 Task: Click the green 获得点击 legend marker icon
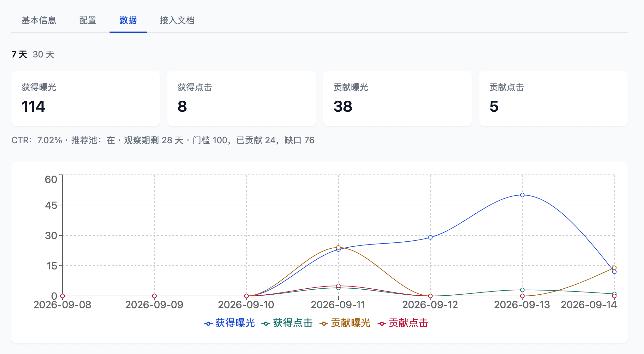pos(266,324)
